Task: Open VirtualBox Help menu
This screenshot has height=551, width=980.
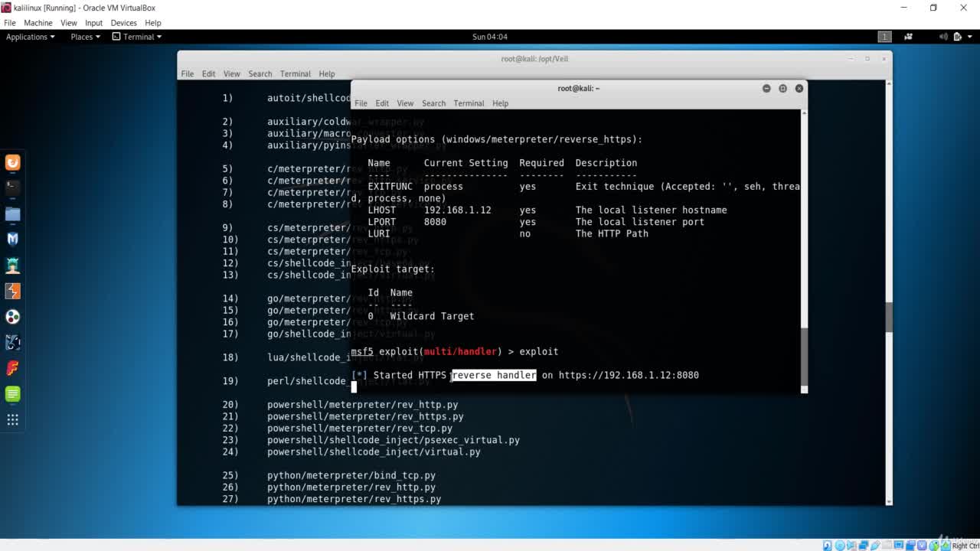Action: click(x=153, y=23)
